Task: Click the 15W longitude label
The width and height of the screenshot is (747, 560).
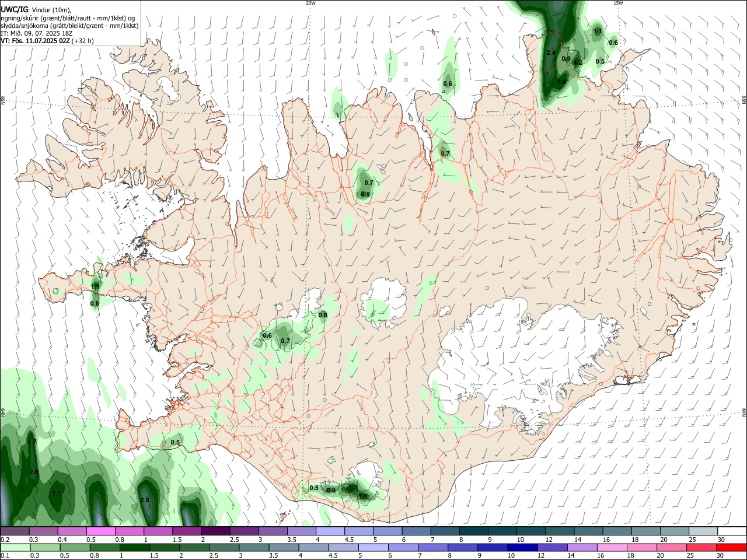Action: point(618,3)
